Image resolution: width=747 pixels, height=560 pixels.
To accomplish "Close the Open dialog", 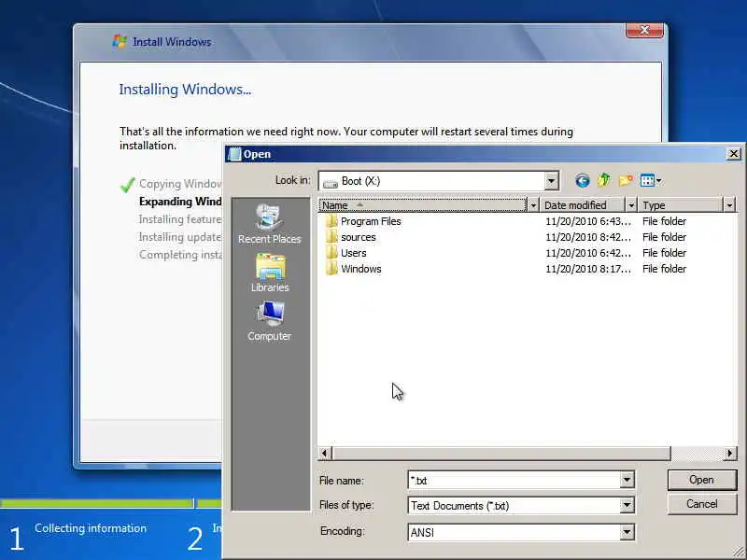I will 734,154.
